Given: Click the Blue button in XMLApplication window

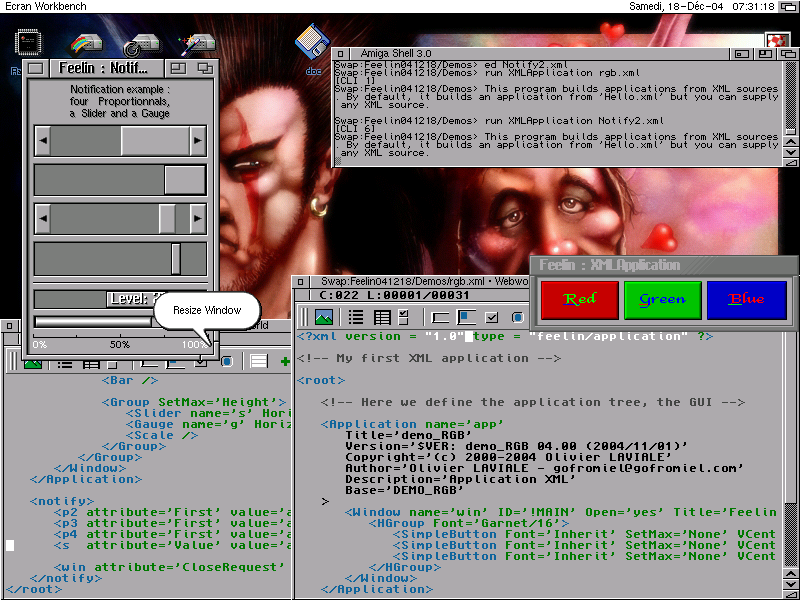Looking at the screenshot, I should click(746, 299).
